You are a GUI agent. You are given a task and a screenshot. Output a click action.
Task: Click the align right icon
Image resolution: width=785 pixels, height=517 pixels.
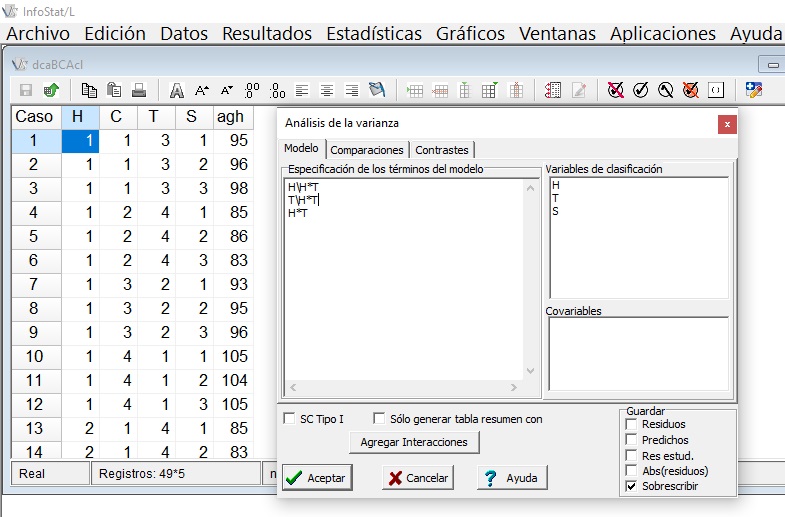pos(351,90)
